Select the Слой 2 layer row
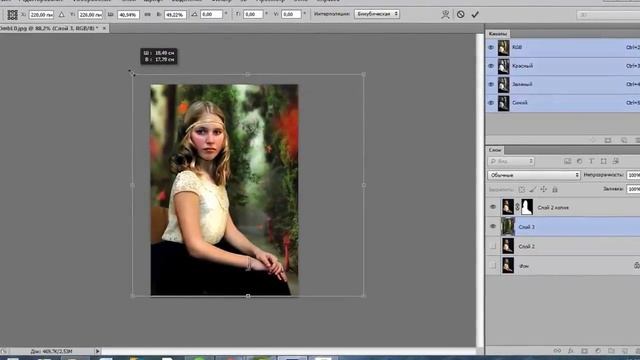This screenshot has width=640, height=360. [563, 246]
